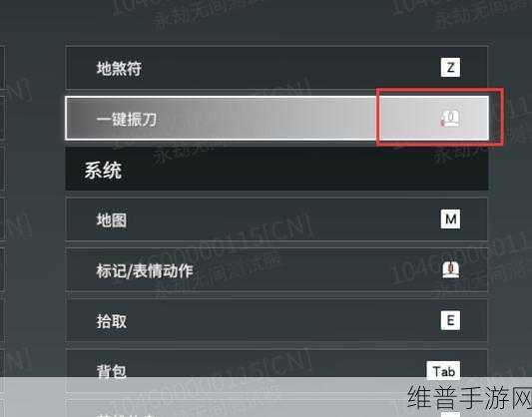Click the blank space right of 系统 title
This screenshot has height=417, width=532.
click(x=304, y=170)
